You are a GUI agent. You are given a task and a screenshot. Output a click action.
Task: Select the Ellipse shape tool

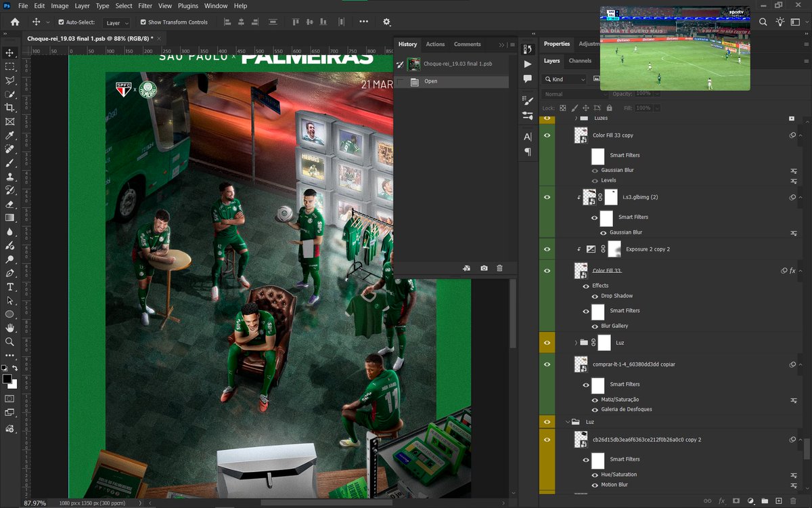pyautogui.click(x=9, y=314)
